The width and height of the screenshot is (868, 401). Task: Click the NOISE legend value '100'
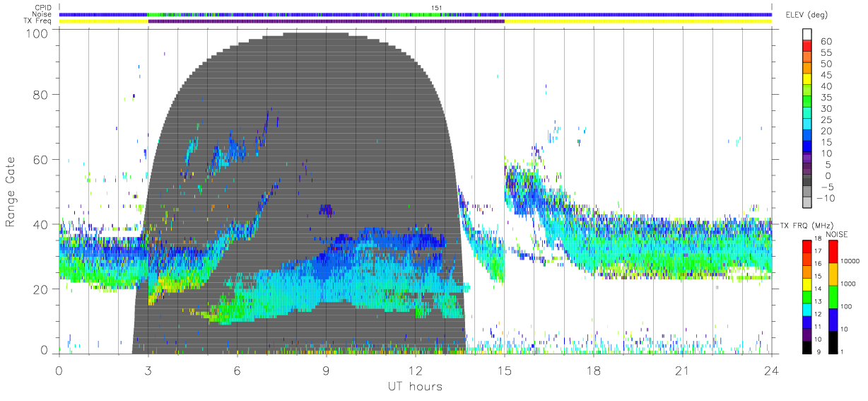pyautogui.click(x=846, y=306)
